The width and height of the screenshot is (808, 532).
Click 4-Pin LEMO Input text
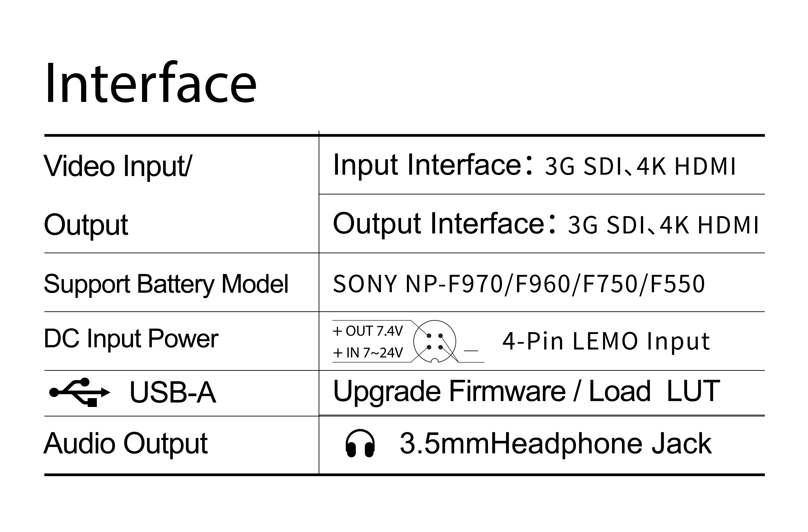[x=606, y=341]
